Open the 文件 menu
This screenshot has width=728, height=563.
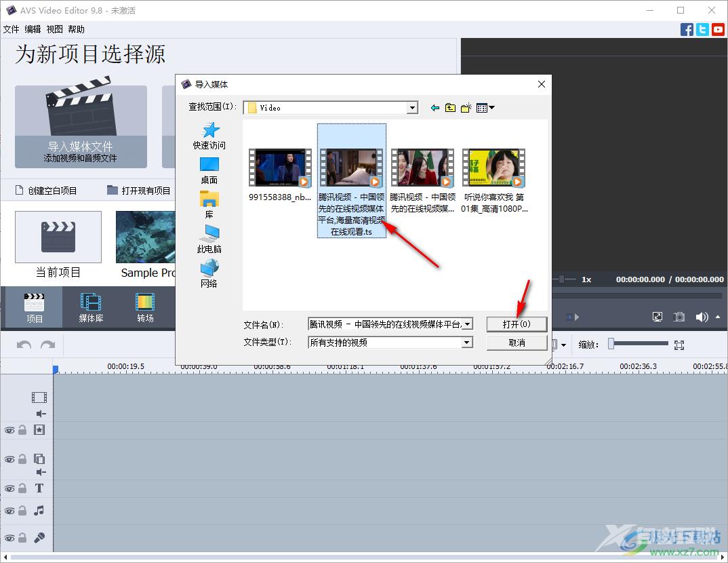[x=11, y=29]
